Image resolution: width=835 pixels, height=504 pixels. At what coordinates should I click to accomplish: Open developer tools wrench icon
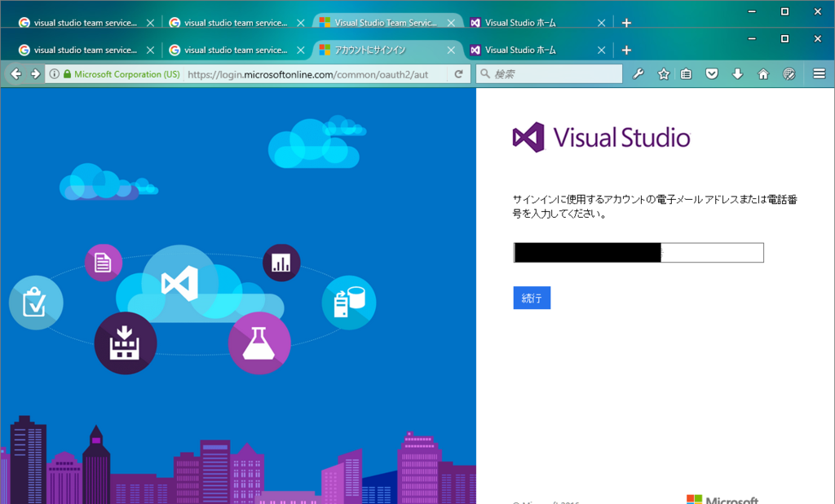click(638, 74)
